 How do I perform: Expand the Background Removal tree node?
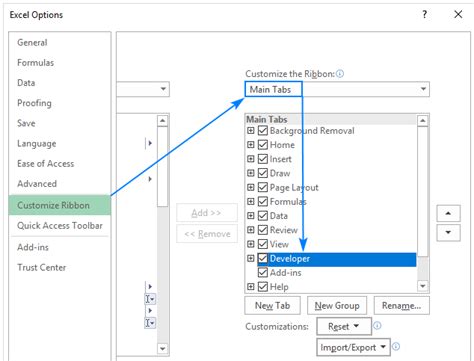pyautogui.click(x=251, y=130)
